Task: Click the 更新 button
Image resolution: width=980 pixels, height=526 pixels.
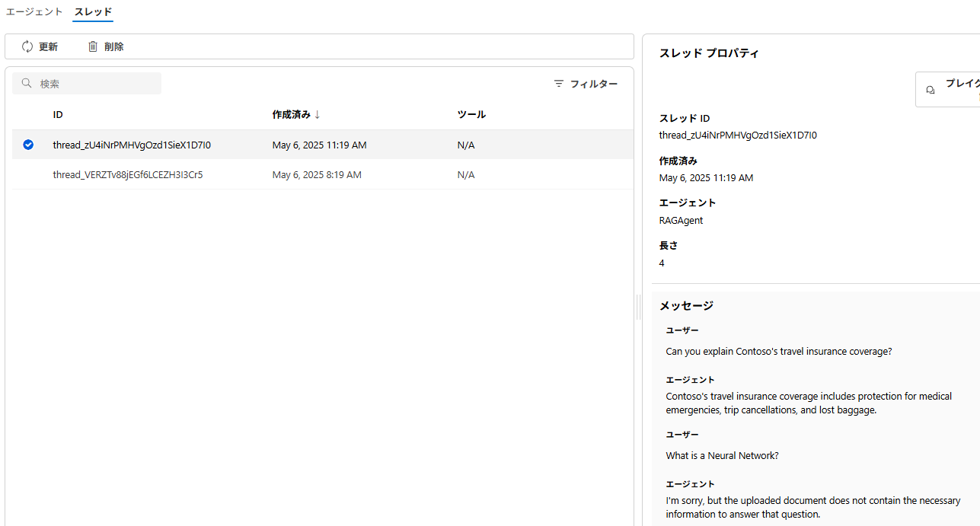Action: [39, 46]
